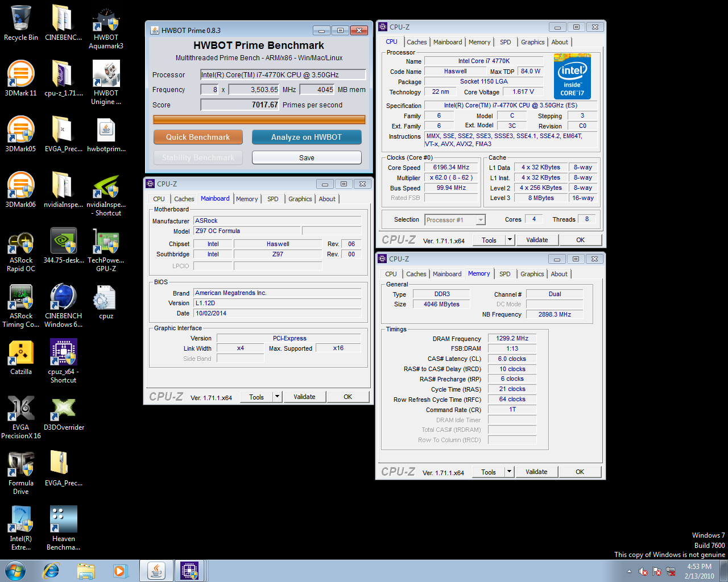Open the nvidiaInspector folder icon
Image resolution: width=728 pixels, height=582 pixels.
[63, 190]
